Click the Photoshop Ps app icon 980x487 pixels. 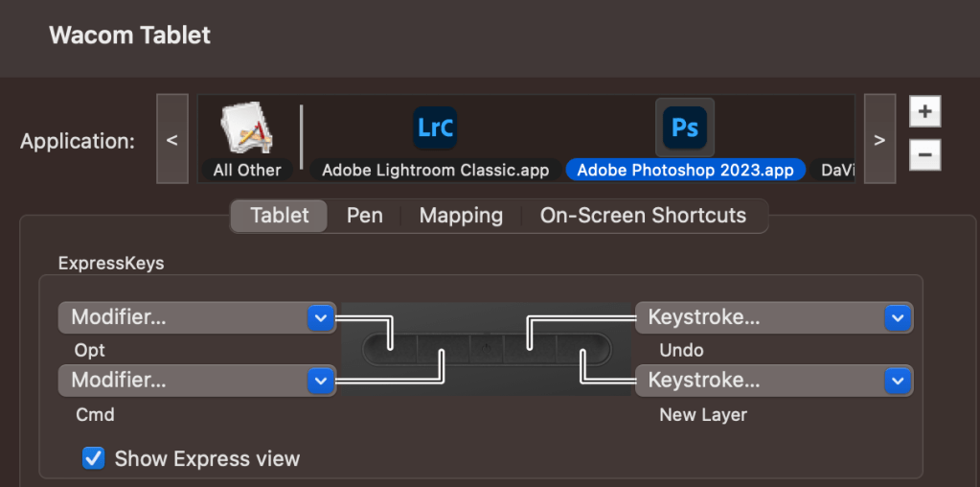point(684,128)
